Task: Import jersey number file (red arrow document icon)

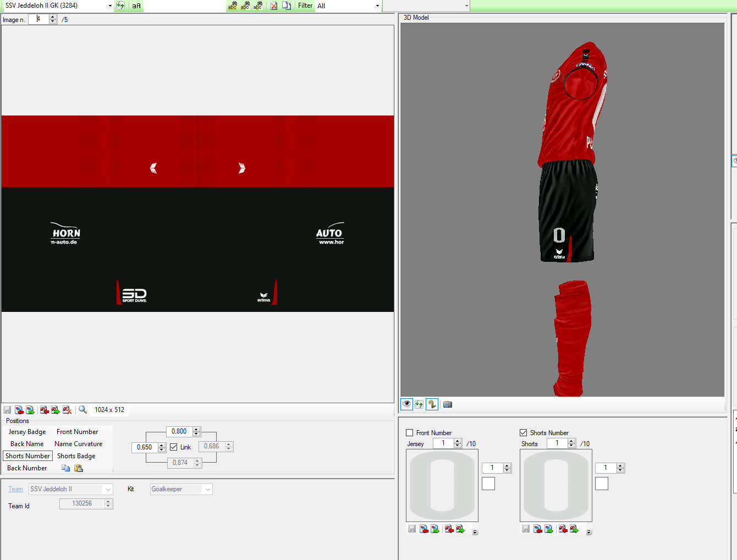Action: [449, 529]
